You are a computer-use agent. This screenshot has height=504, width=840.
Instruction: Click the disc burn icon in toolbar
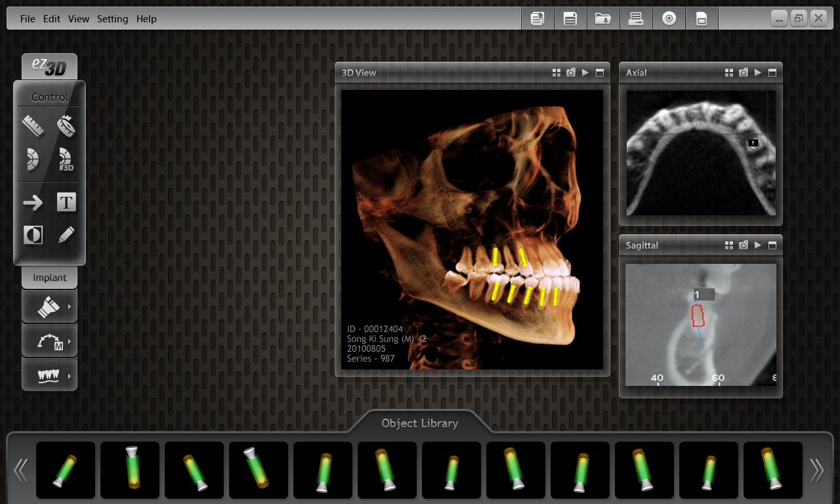click(669, 18)
